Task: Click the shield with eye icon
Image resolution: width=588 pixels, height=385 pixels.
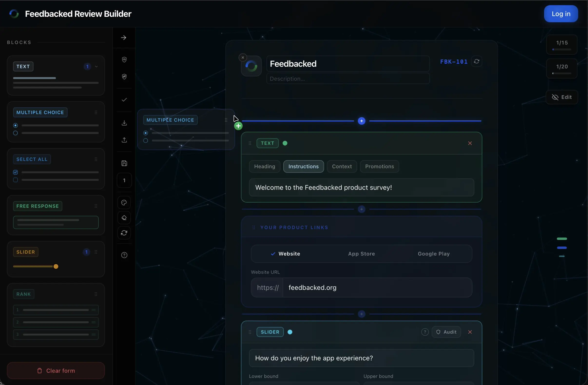Action: click(124, 59)
